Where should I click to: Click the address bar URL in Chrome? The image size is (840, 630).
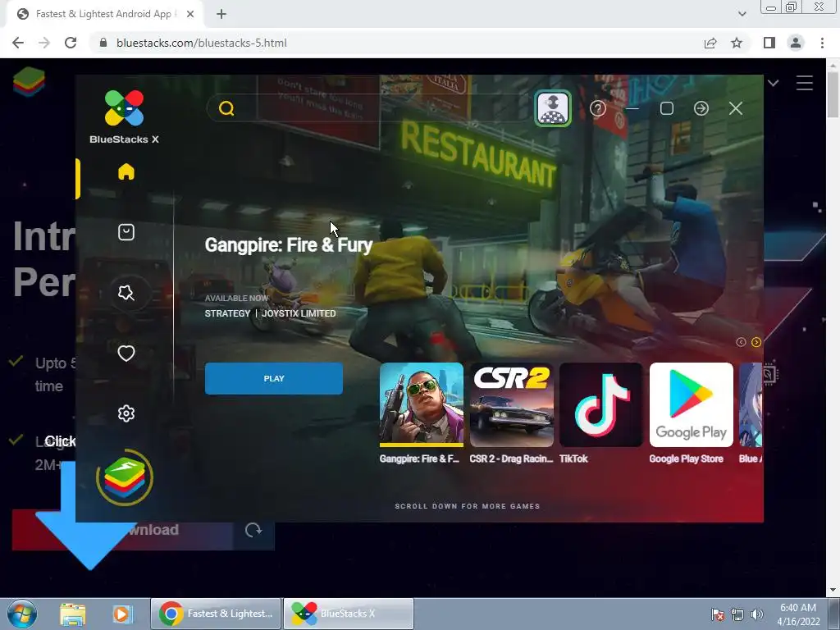pyautogui.click(x=202, y=43)
